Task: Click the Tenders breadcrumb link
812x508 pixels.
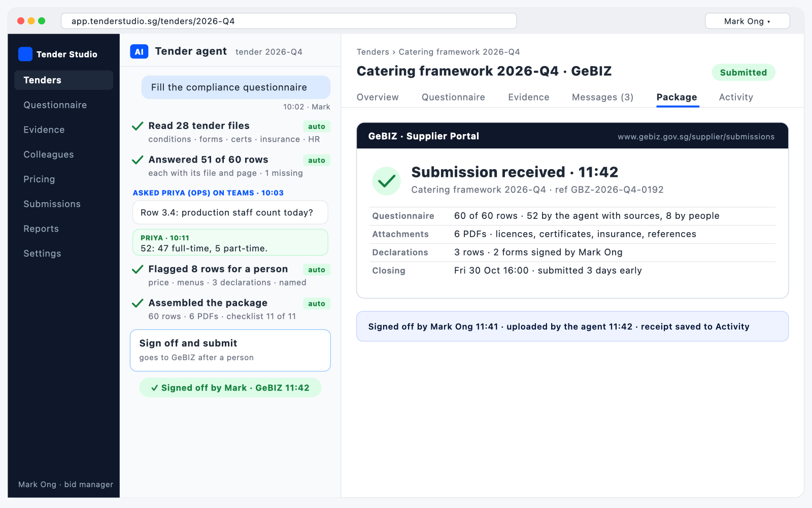Action: [373, 52]
